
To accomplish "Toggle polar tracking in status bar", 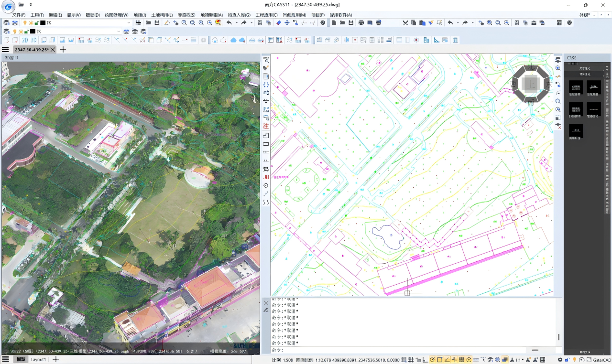I will (x=432, y=360).
